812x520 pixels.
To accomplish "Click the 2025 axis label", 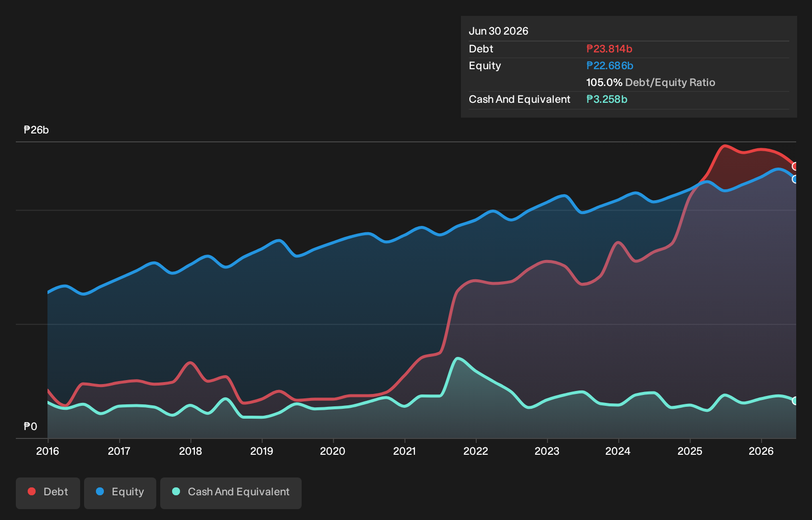I will [x=690, y=451].
